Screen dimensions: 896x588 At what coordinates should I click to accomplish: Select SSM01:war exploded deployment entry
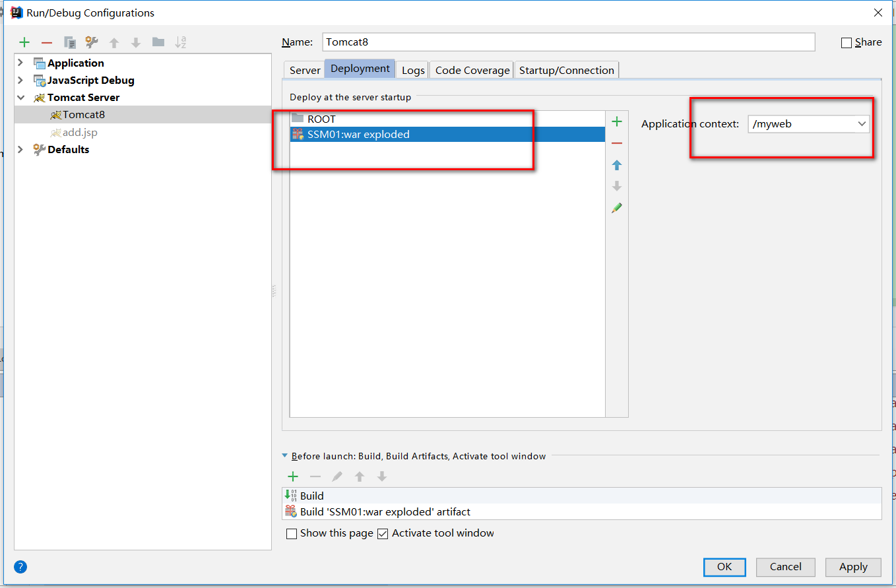pos(447,135)
